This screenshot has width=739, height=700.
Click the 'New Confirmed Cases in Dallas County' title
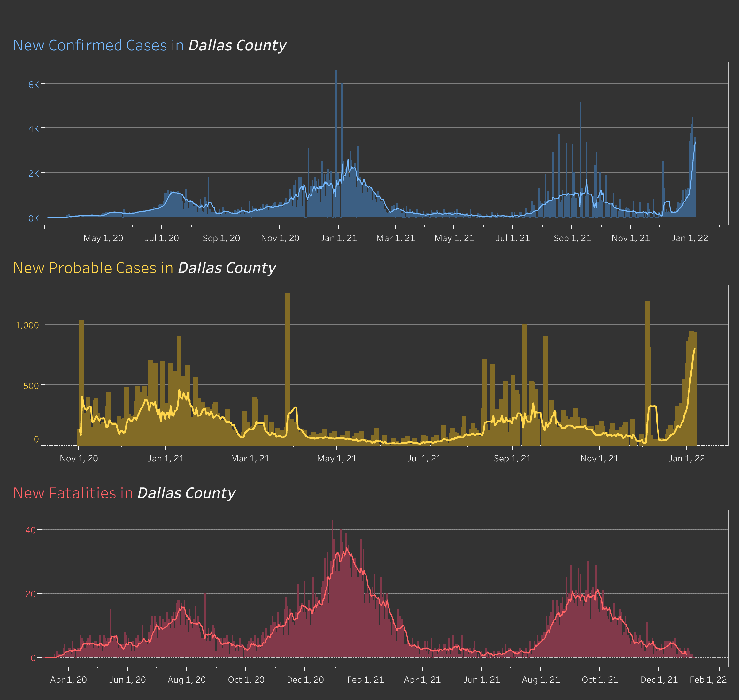tap(150, 46)
